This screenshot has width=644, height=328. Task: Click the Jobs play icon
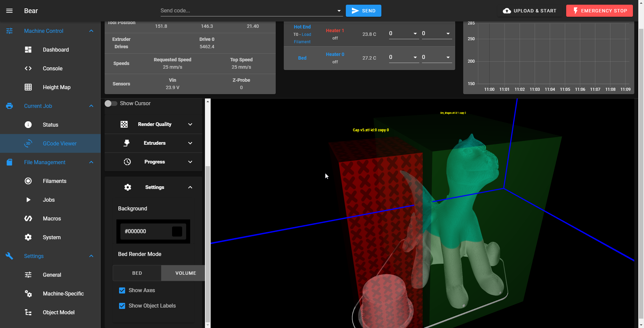(28, 200)
